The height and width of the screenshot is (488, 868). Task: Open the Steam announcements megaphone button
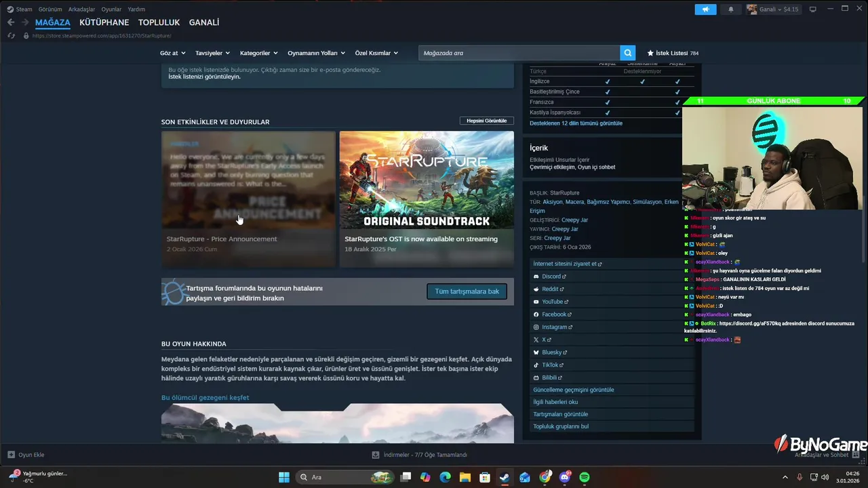tap(705, 9)
